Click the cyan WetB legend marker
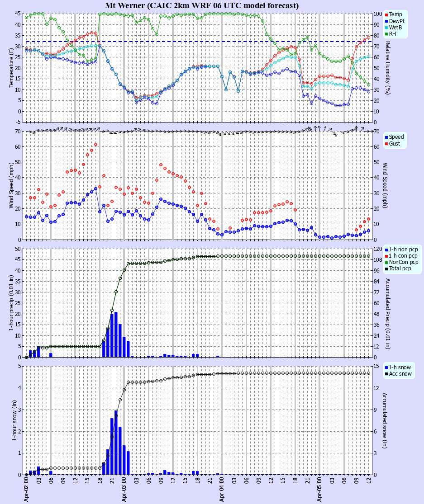The height and width of the screenshot is (504, 424). (x=387, y=27)
